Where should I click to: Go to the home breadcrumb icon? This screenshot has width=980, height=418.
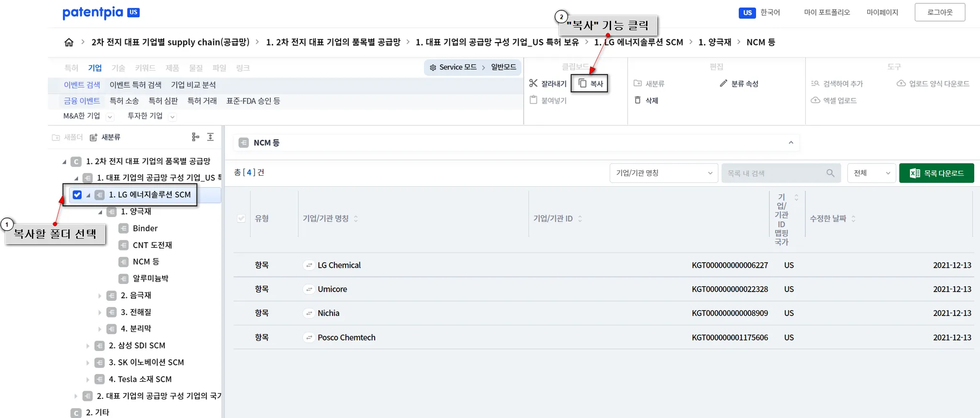pyautogui.click(x=69, y=42)
